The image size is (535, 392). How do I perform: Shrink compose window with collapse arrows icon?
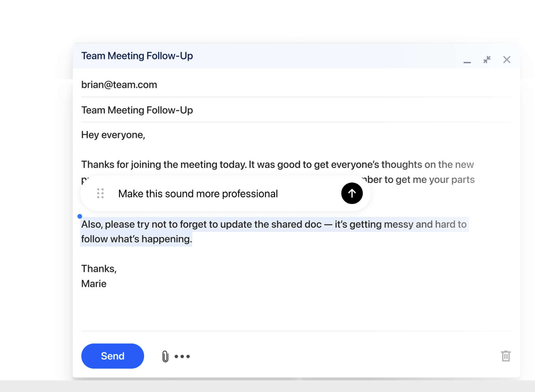coord(487,60)
